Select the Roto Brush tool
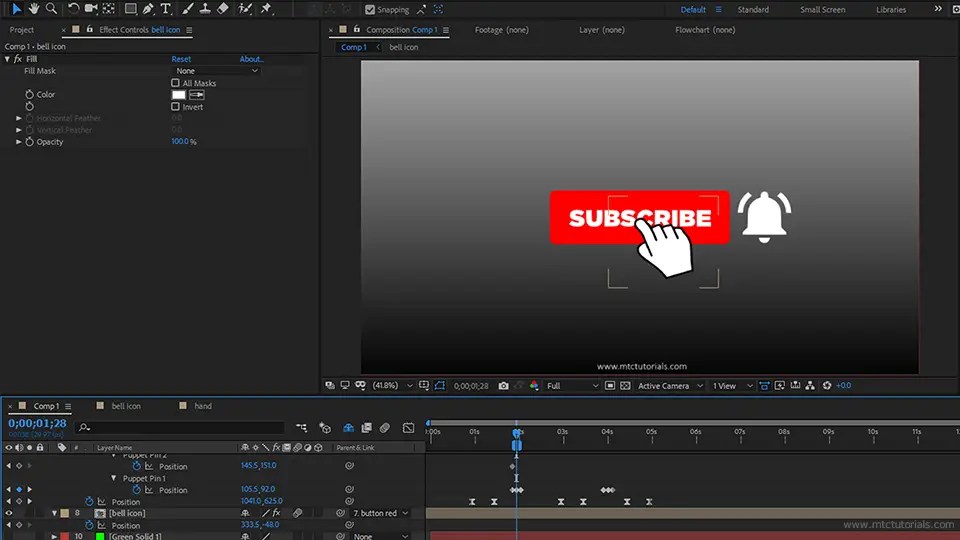Screen dimensions: 960x540 (245, 9)
